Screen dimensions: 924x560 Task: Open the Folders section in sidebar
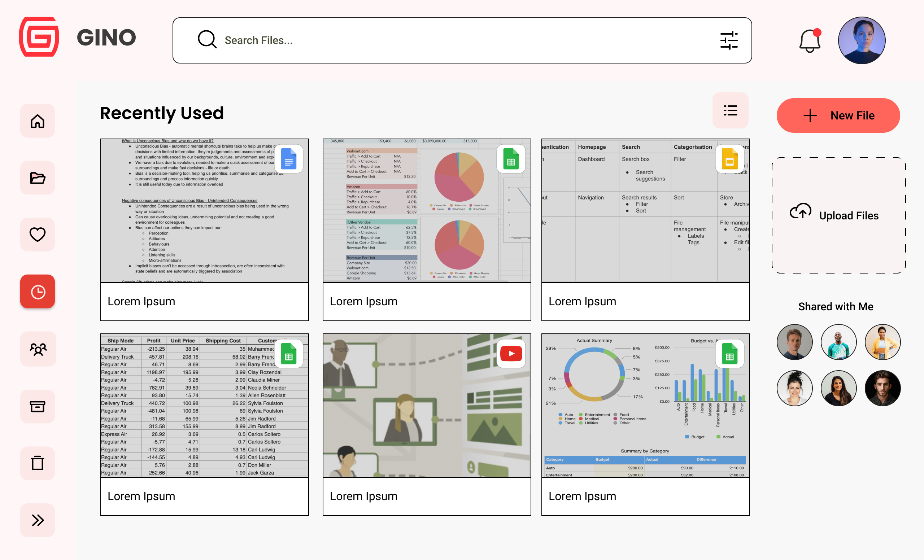pos(38,178)
